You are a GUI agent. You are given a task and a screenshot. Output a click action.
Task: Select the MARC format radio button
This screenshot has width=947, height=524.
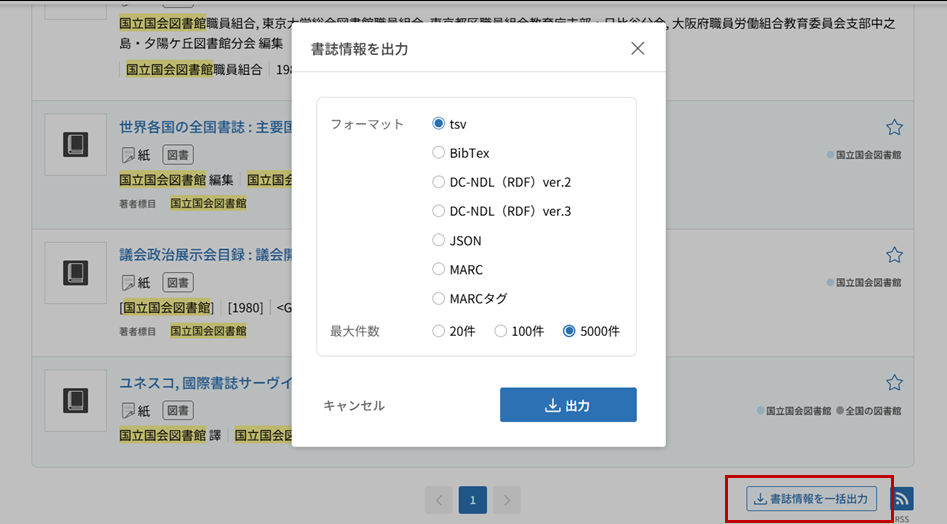coord(438,269)
